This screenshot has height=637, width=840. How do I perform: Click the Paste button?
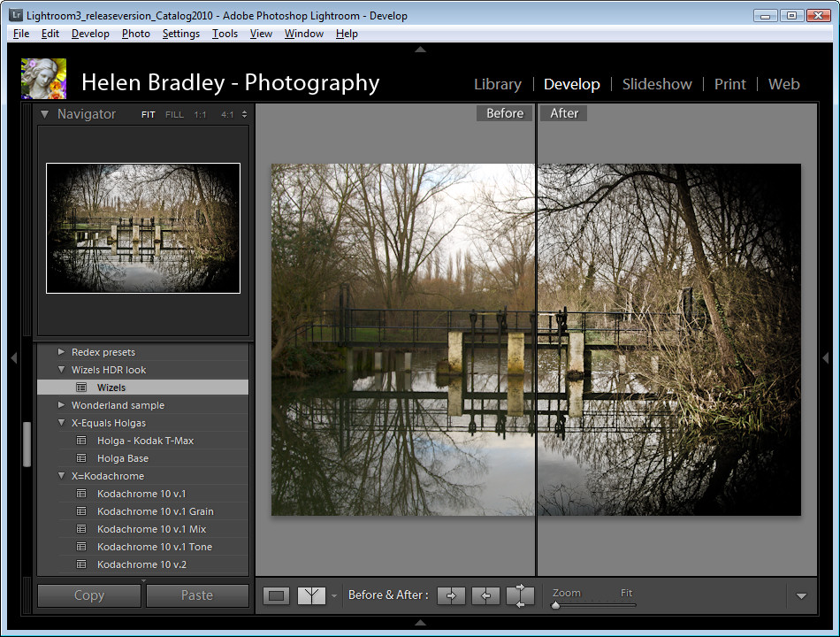[x=196, y=595]
